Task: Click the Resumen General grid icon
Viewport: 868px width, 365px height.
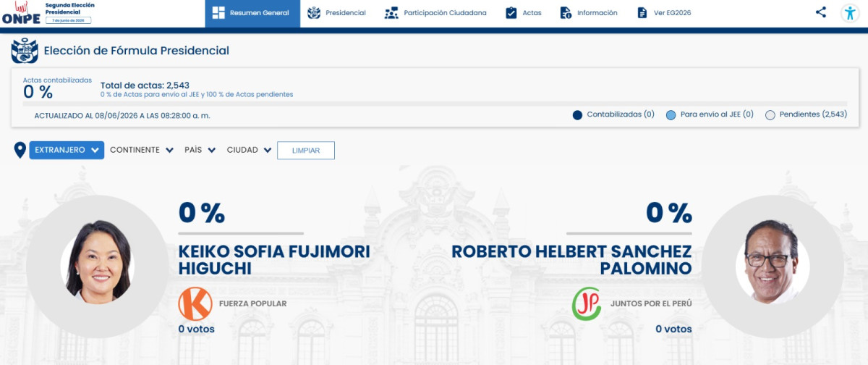Action: coord(218,13)
